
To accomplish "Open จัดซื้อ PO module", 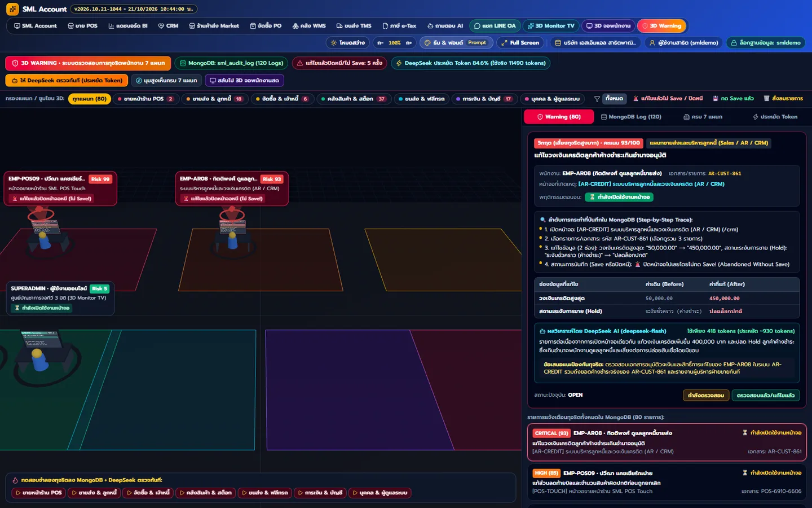I will pyautogui.click(x=266, y=26).
